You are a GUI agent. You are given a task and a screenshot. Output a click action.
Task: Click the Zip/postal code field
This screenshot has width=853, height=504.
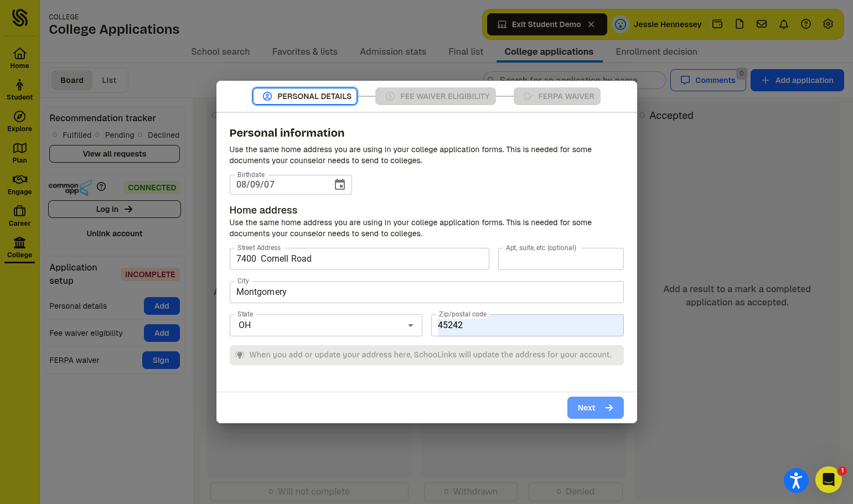(528, 325)
